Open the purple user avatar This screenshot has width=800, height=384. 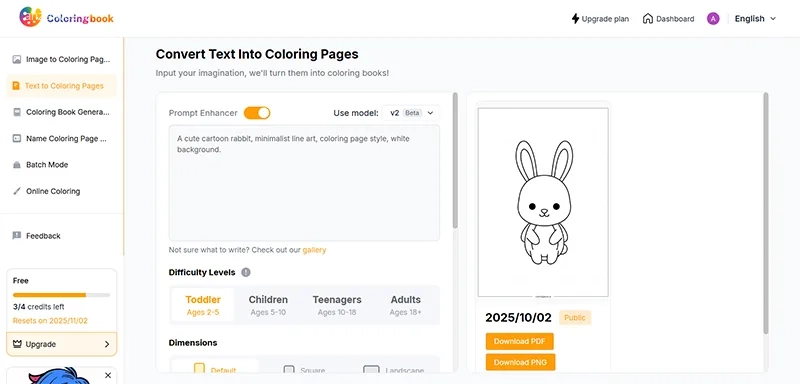[713, 19]
